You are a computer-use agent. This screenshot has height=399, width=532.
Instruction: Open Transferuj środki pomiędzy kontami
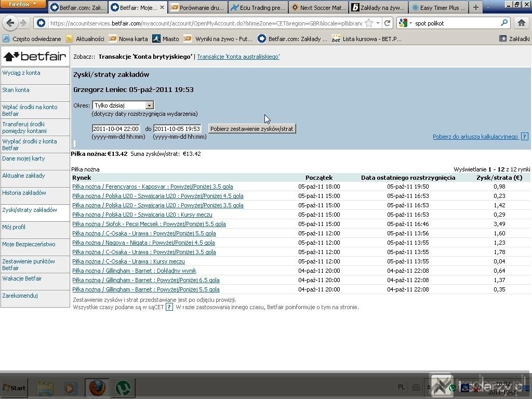(x=24, y=128)
